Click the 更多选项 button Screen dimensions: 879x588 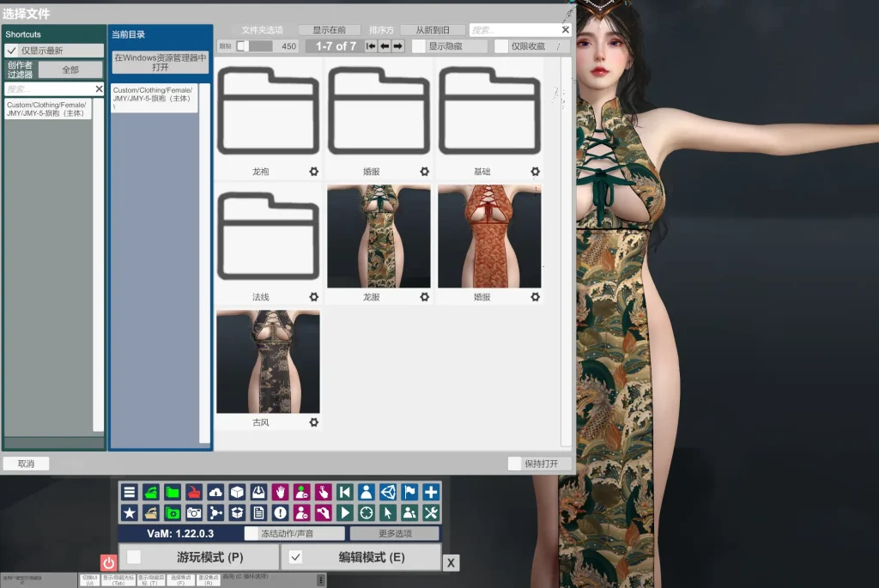point(395,534)
